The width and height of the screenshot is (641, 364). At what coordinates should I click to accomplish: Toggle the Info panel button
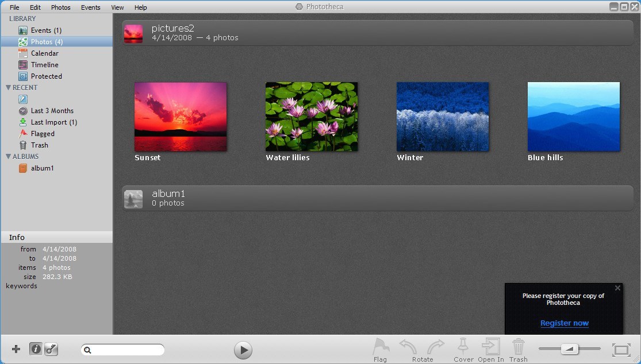pos(36,348)
